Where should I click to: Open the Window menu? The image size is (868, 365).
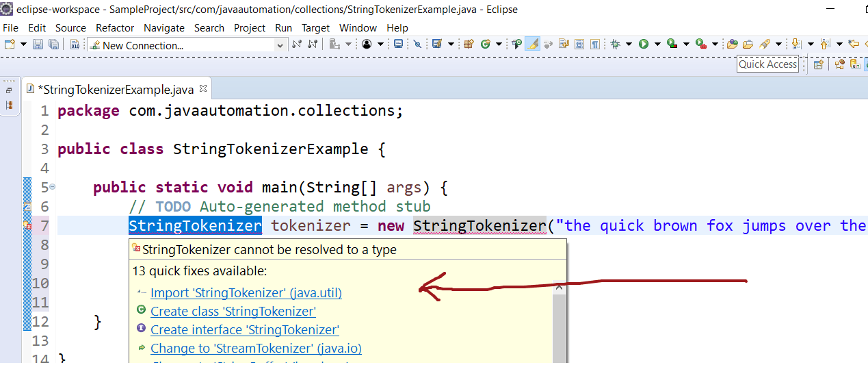pyautogui.click(x=358, y=28)
